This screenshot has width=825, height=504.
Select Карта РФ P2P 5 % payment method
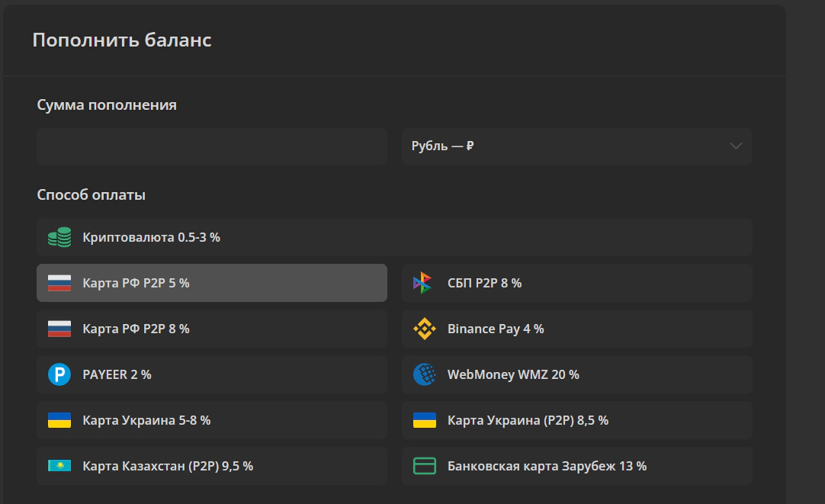[x=212, y=283]
